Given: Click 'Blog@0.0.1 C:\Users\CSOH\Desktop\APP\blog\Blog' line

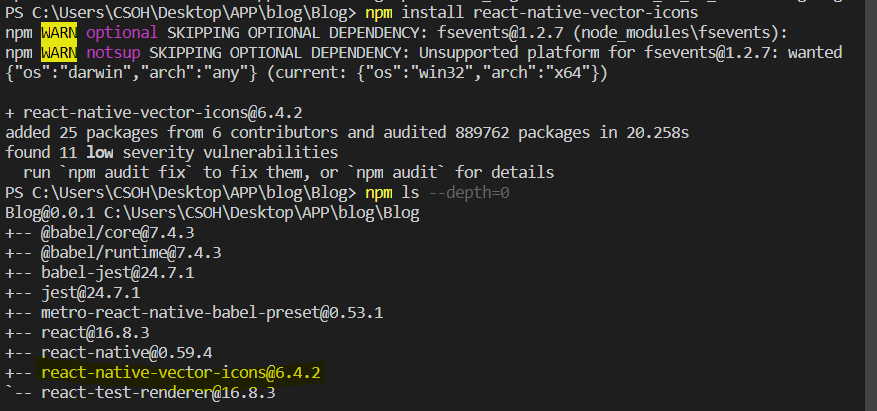Looking at the screenshot, I should tap(212, 214).
